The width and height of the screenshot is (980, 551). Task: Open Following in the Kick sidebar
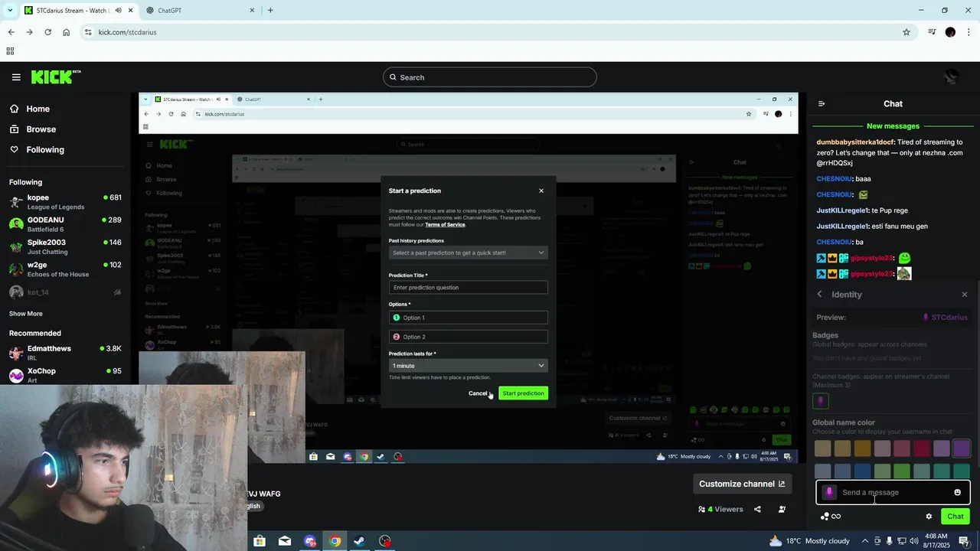37,150
